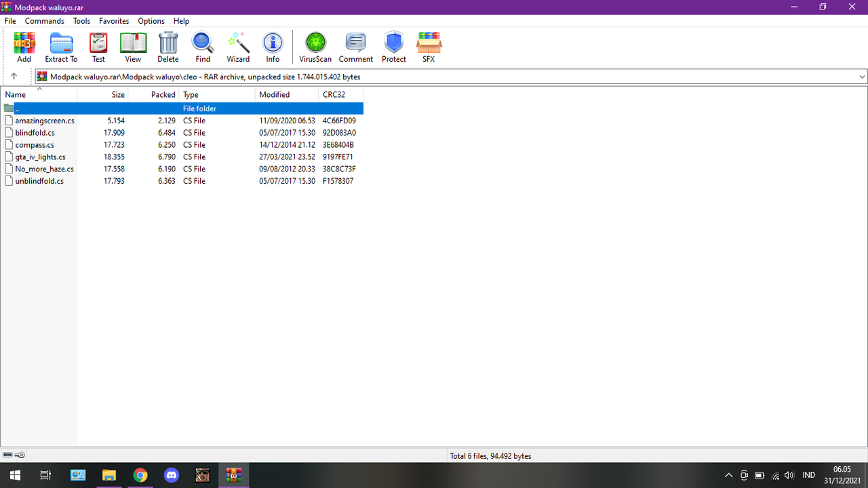Launch the Wizard tool

click(x=238, y=47)
